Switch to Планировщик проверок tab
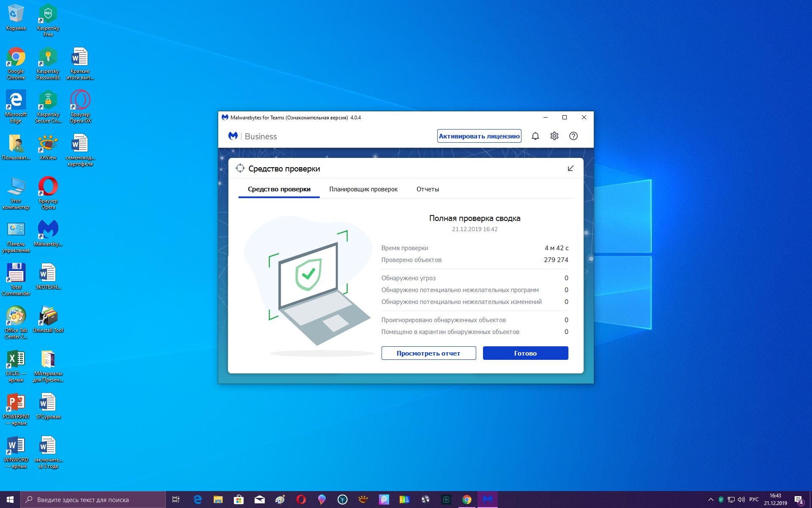Viewport: 812px width, 508px height. click(363, 189)
